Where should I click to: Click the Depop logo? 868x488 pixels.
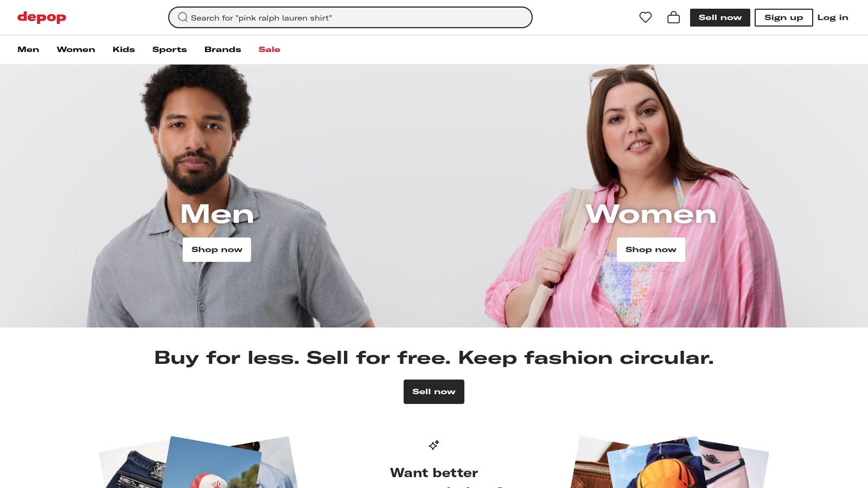tap(42, 17)
